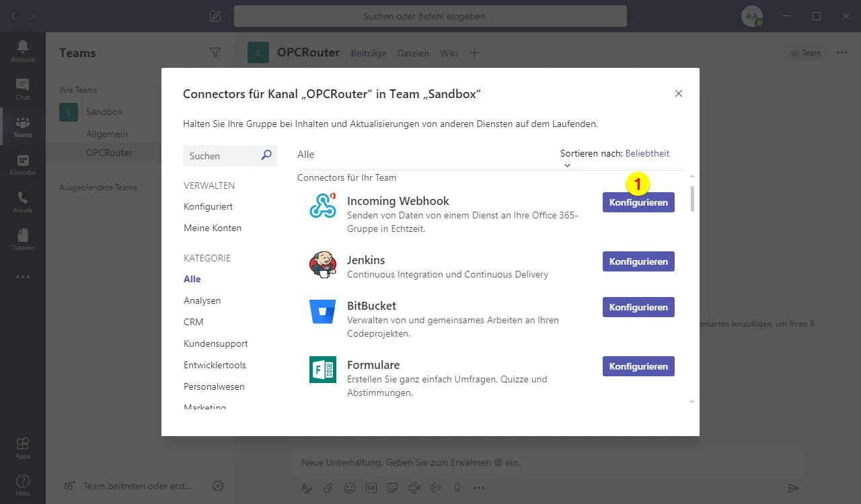Click the send message arrow icon
861x504 pixels.
click(x=794, y=488)
